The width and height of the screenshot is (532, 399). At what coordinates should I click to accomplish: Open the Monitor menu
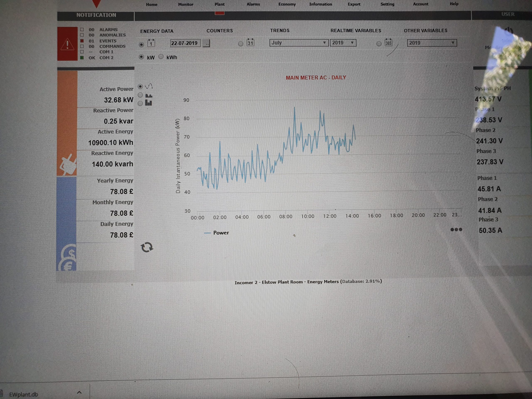(186, 4)
